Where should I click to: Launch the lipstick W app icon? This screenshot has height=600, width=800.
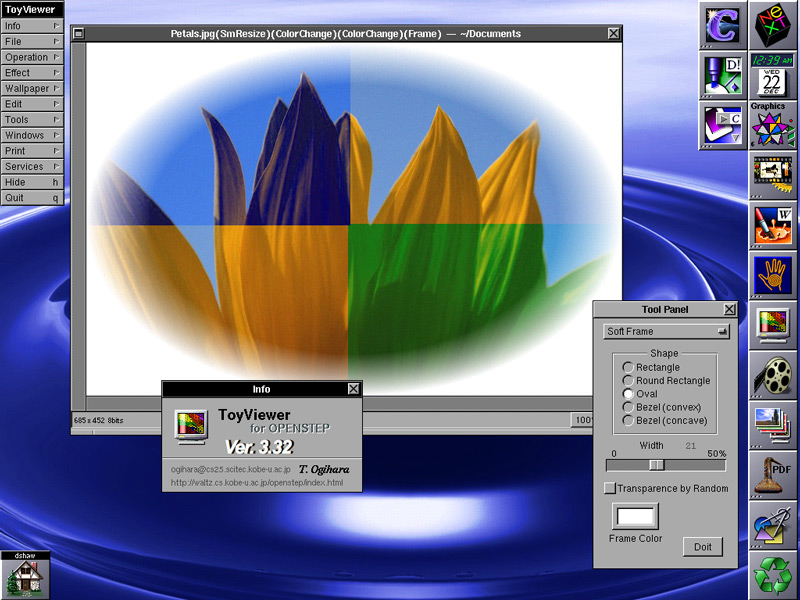773,225
